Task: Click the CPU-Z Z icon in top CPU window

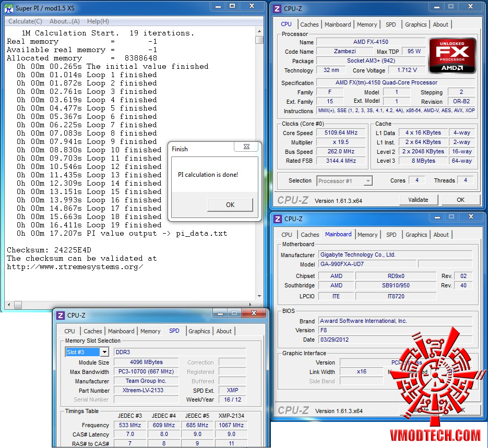Action: pyautogui.click(x=277, y=9)
